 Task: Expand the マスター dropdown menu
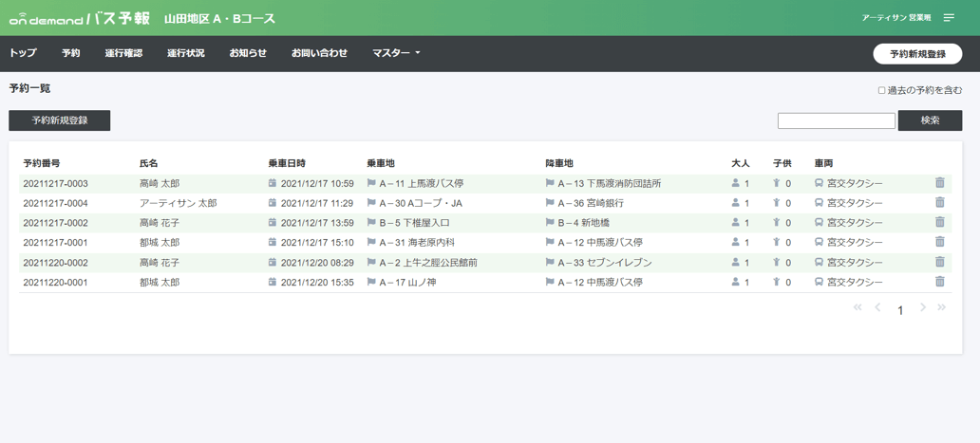396,53
